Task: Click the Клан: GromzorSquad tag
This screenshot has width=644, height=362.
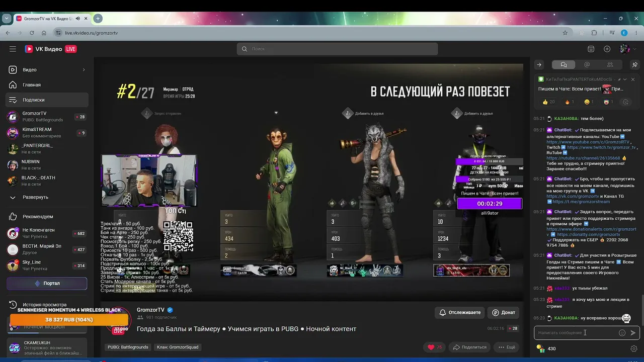Action: pos(178,347)
